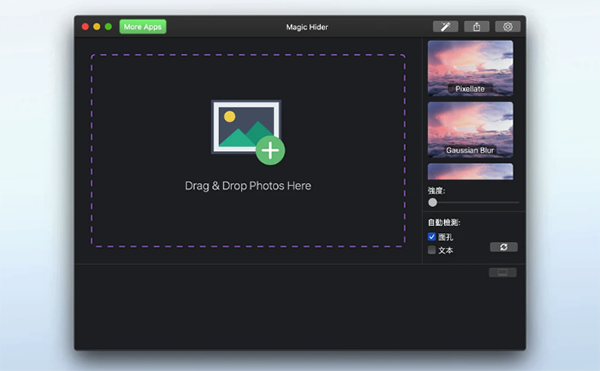This screenshot has width=600, height=371.
Task: Uncheck the 面孔 face detection checkbox
Action: click(x=432, y=237)
